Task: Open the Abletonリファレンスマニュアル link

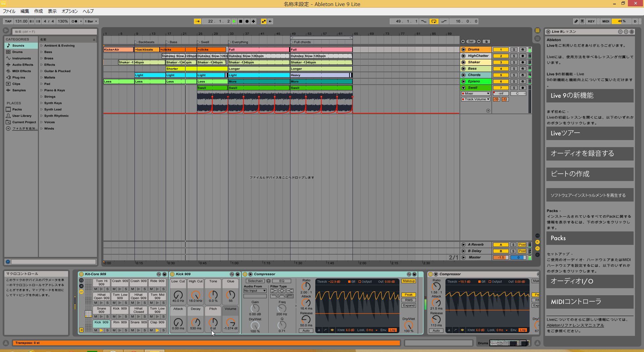Action: point(575,325)
